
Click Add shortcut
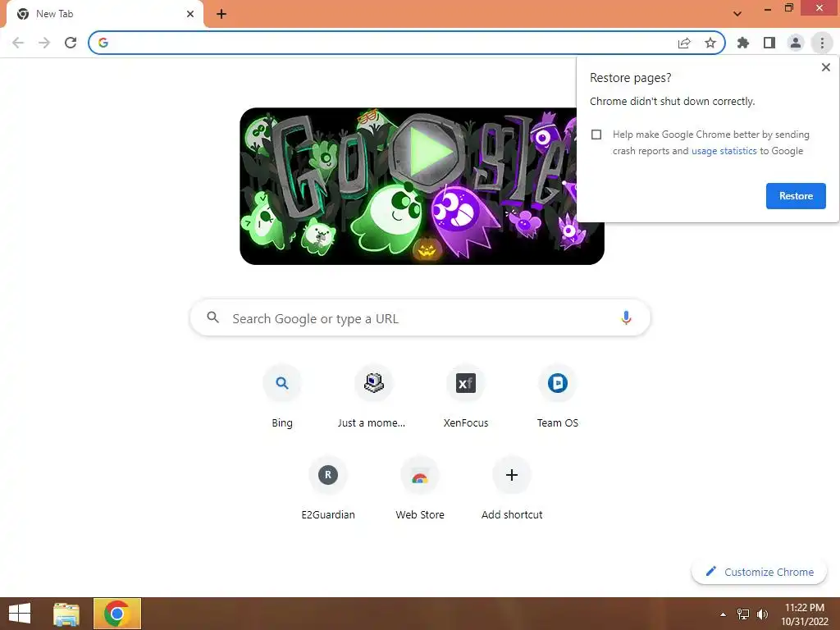coord(512,488)
